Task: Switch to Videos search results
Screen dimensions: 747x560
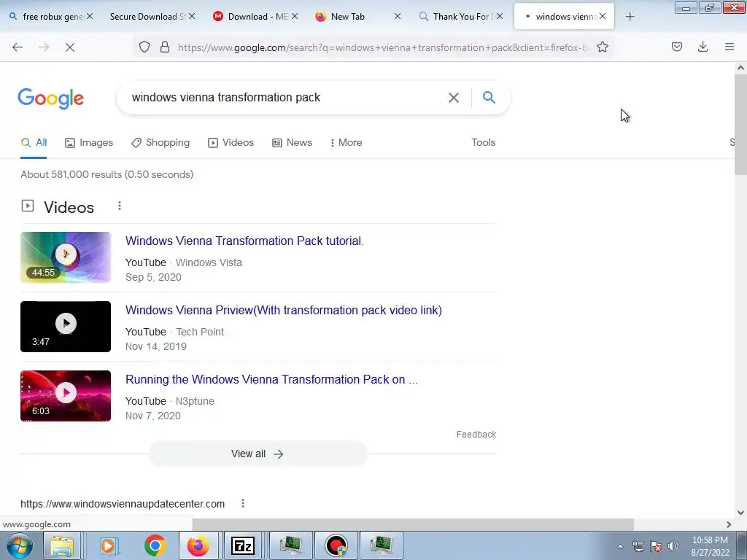Action: [x=231, y=142]
